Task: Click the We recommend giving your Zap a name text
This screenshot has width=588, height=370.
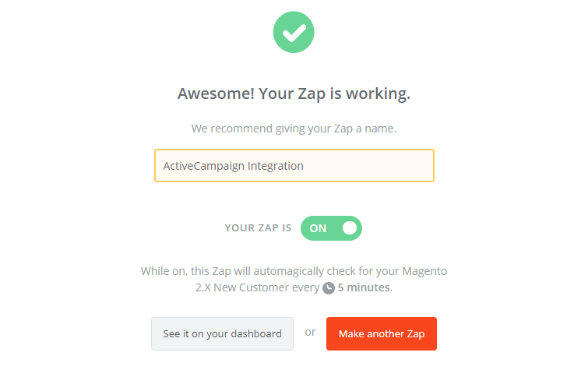Action: (294, 129)
